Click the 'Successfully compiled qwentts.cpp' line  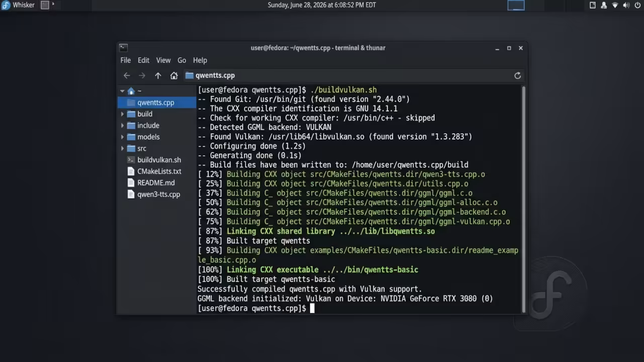tap(310, 289)
